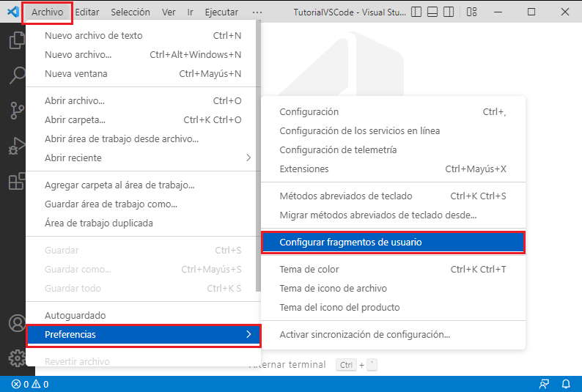
Task: Open the Explorer view in activity bar
Action: click(x=17, y=40)
